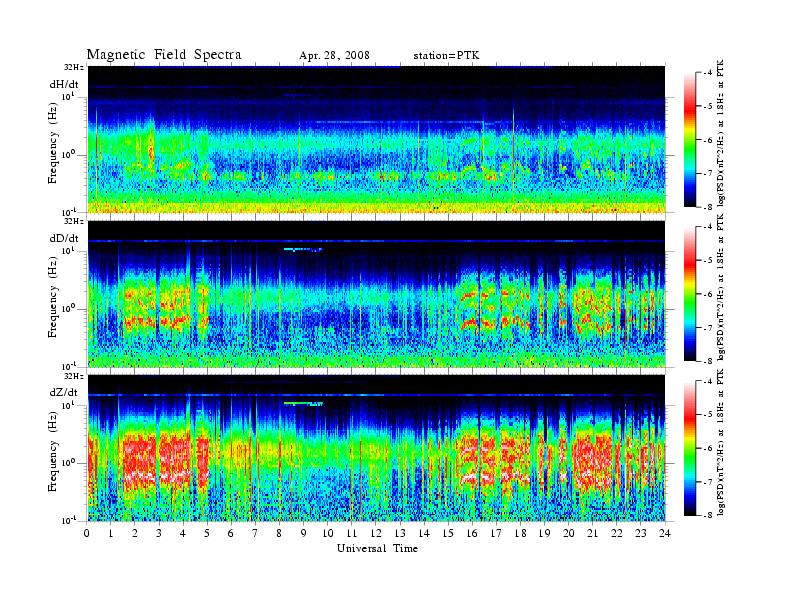Click time tick label 17
This screenshot has height=612, width=792.
click(497, 534)
